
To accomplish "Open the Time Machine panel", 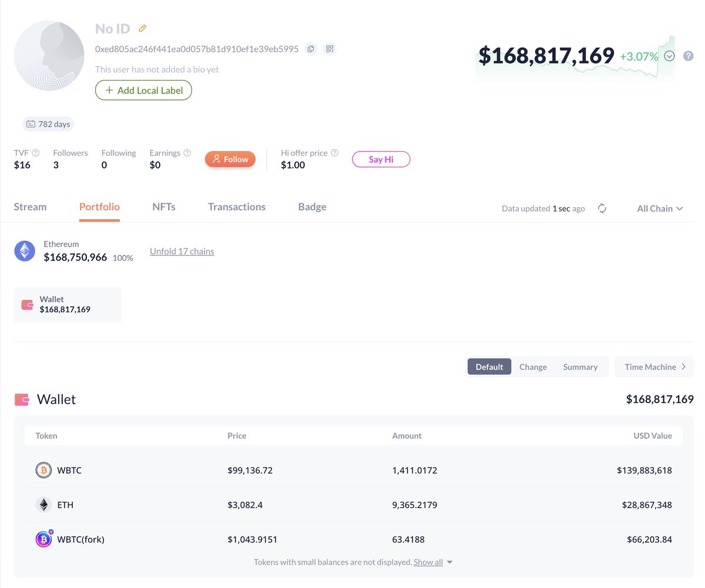I will click(654, 367).
